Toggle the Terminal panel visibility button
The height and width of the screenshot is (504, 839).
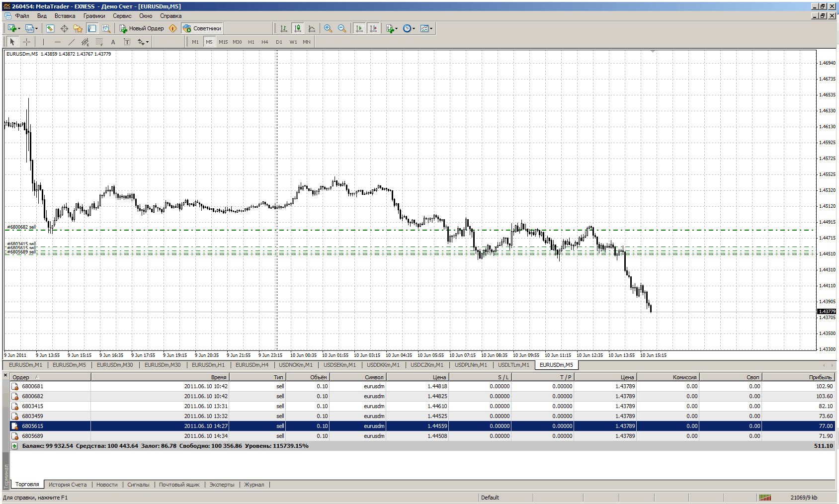[92, 28]
